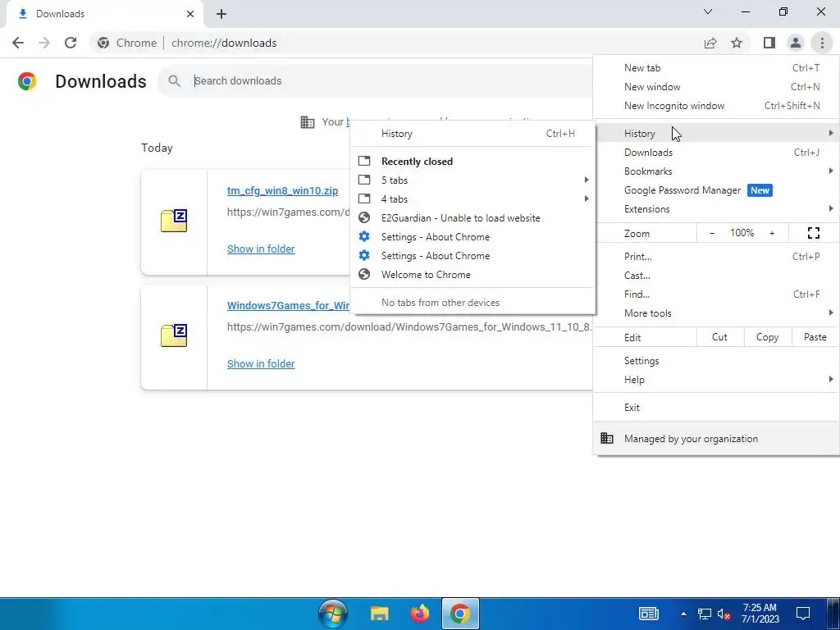This screenshot has width=840, height=630.
Task: Click Managed by your organization
Action: 716,439
